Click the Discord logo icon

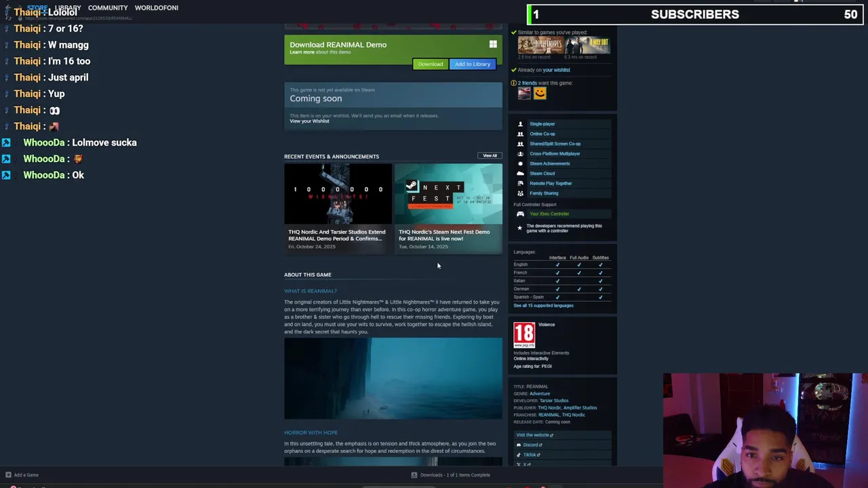point(519,445)
